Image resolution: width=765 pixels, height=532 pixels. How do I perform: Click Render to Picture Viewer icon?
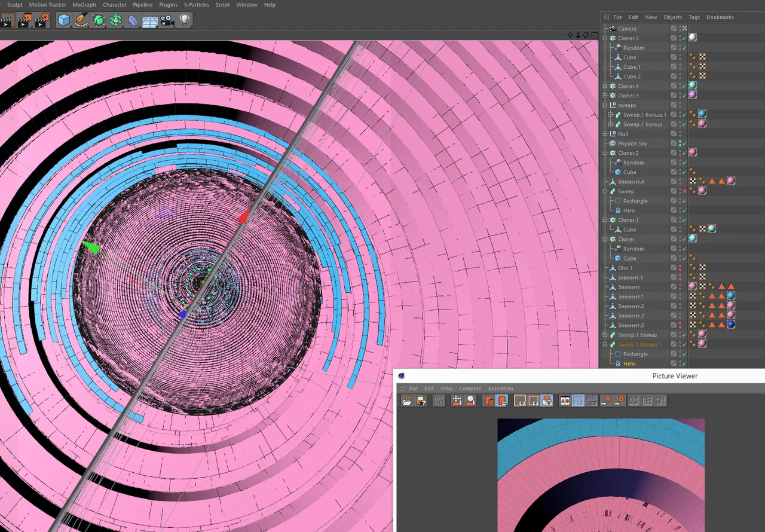coord(24,21)
